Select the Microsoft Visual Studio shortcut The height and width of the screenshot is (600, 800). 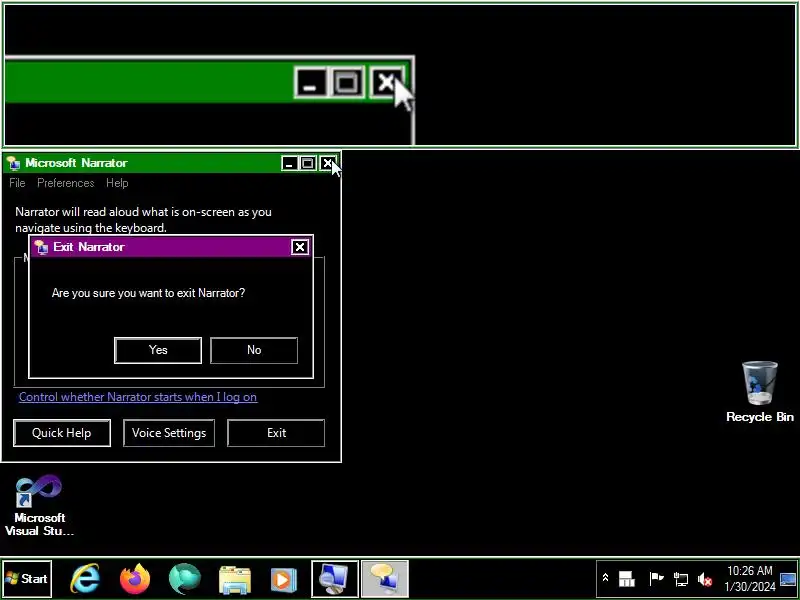click(39, 506)
